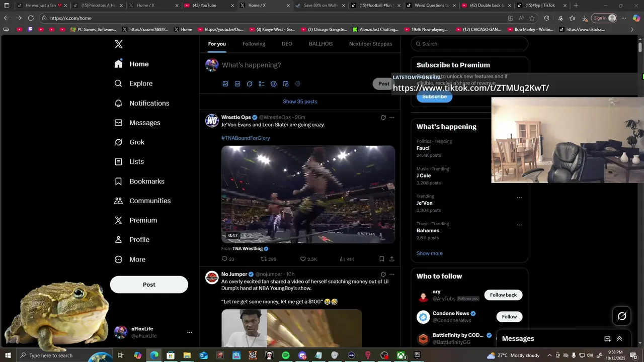Follow back ary
The height and width of the screenshot is (362, 644).
503,295
